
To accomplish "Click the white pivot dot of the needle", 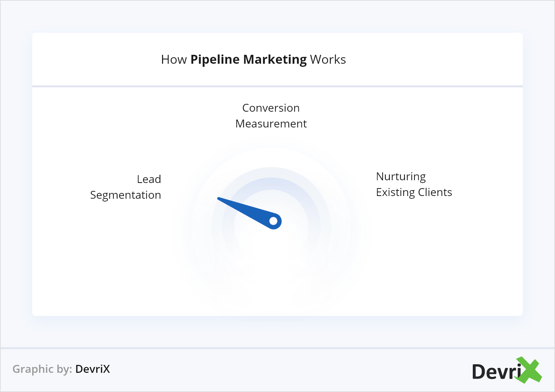I will (273, 221).
